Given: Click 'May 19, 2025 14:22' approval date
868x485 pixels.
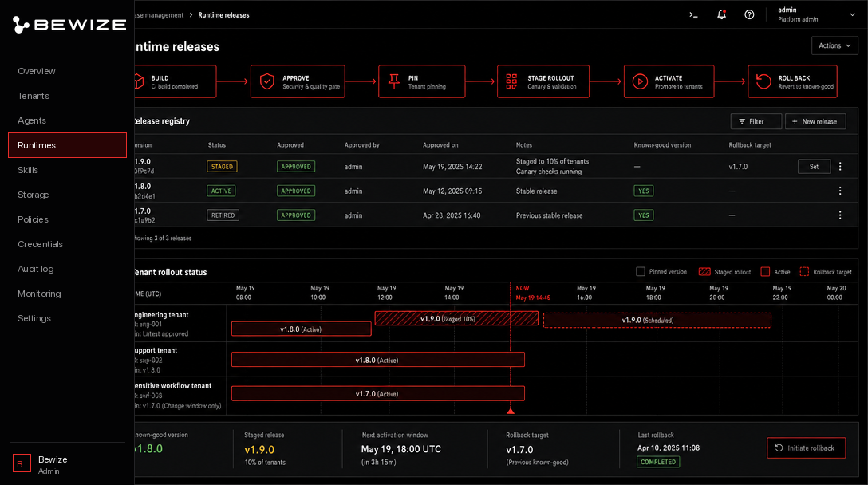Looking at the screenshot, I should click(452, 166).
